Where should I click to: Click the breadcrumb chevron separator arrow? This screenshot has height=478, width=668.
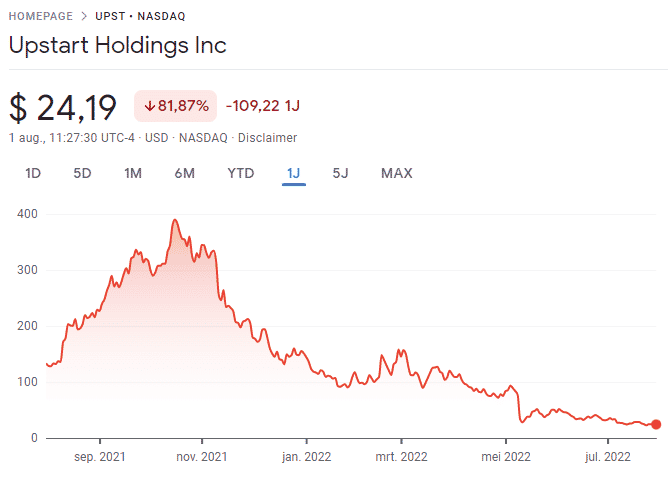coord(83,17)
